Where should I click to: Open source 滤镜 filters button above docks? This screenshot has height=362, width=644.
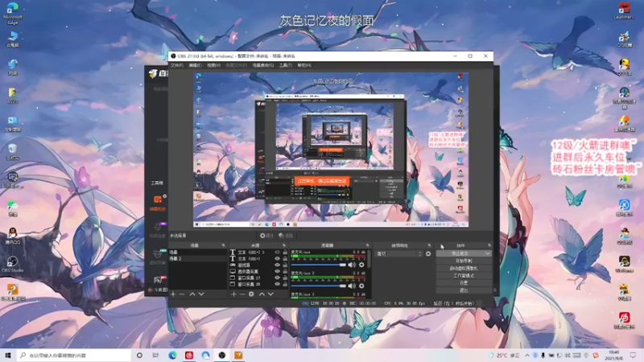click(x=286, y=236)
